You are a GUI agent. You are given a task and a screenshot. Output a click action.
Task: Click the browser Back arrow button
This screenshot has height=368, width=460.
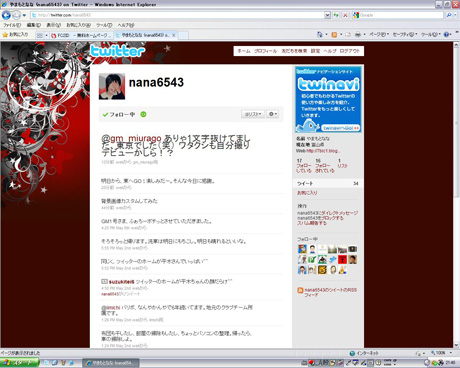[x=6, y=15]
